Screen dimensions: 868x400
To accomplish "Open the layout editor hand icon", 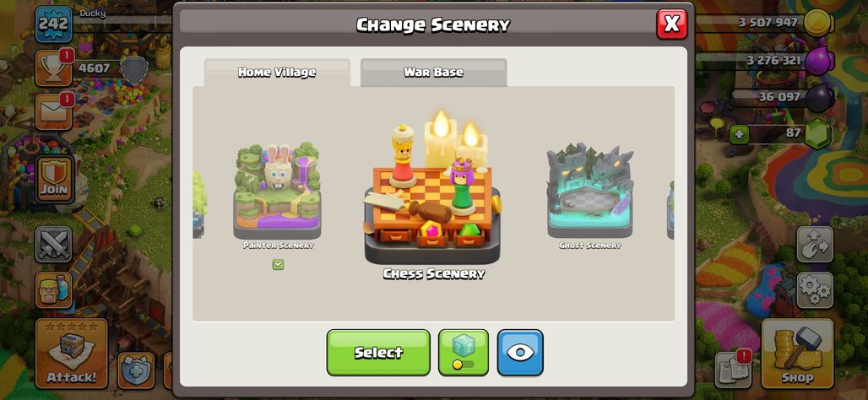I will (x=815, y=244).
